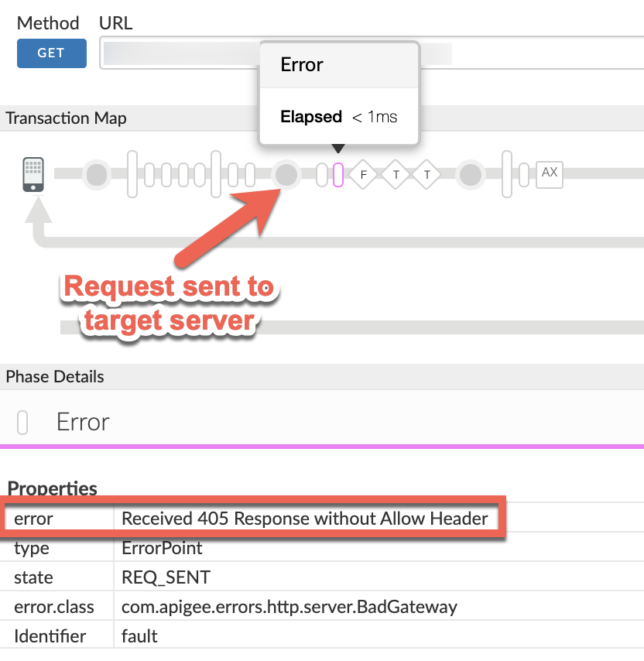
Task: Click the client phone icon in Transaction Map
Action: coord(33,174)
